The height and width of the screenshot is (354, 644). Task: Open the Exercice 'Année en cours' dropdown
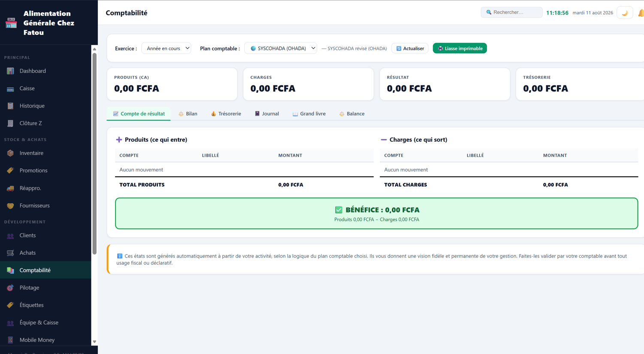(166, 48)
